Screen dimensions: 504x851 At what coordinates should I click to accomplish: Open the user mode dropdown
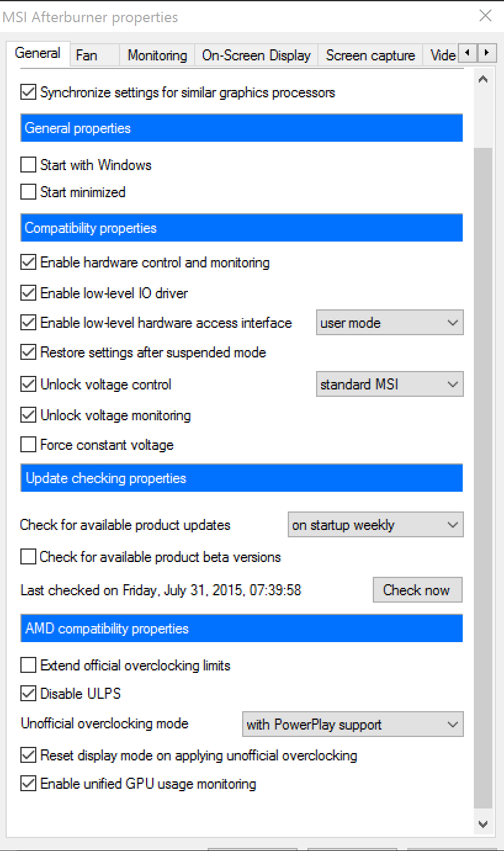coord(389,323)
